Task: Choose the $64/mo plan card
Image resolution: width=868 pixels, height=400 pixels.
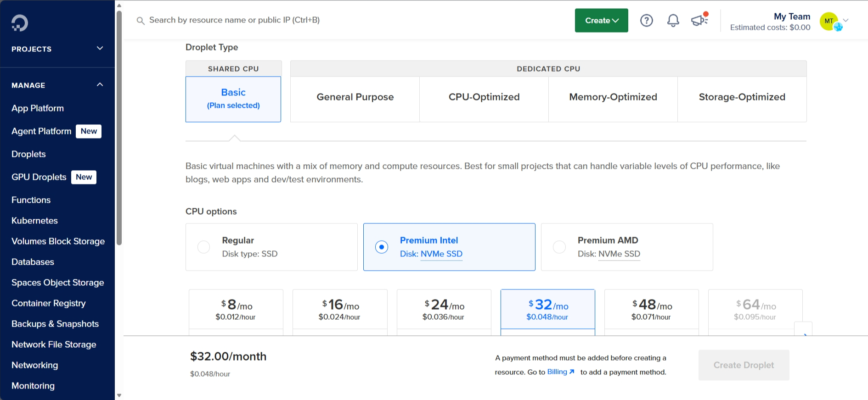Action: [755, 312]
